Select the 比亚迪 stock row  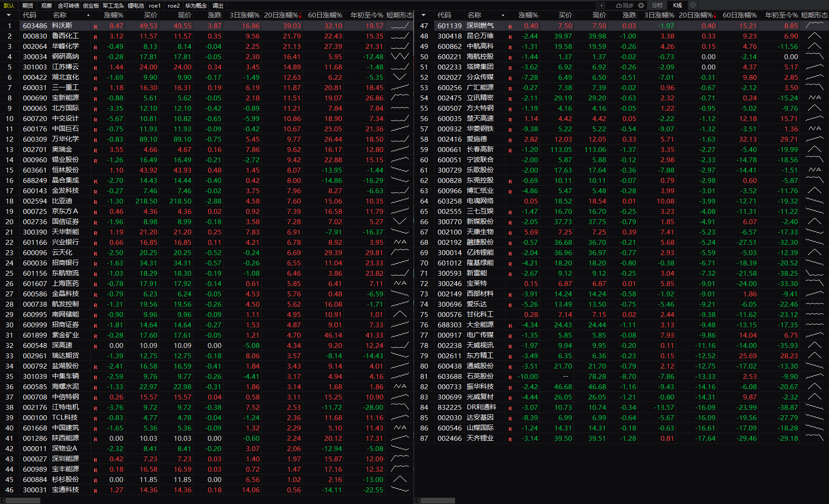[x=62, y=201]
